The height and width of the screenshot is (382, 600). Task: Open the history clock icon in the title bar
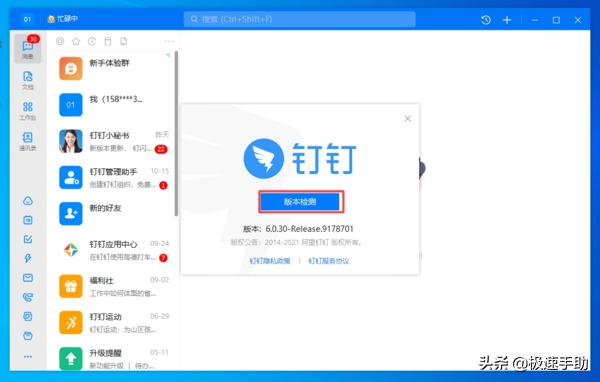(486, 20)
